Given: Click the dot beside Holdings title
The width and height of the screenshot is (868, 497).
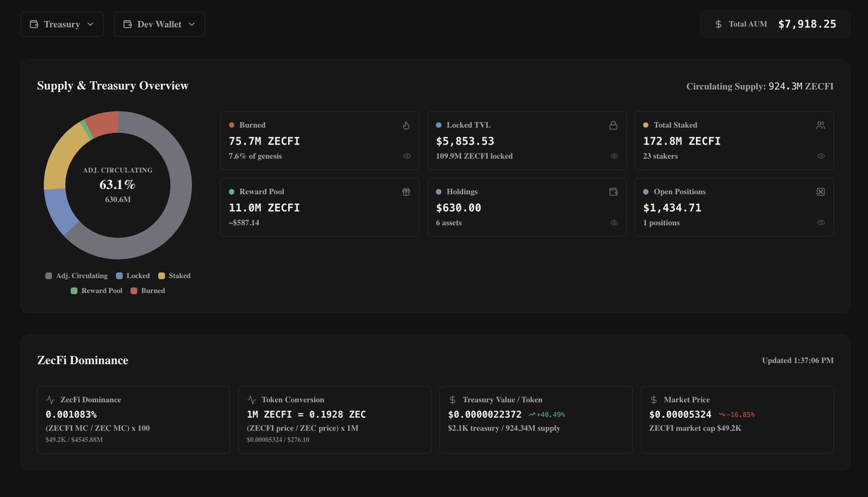Looking at the screenshot, I should (x=438, y=192).
